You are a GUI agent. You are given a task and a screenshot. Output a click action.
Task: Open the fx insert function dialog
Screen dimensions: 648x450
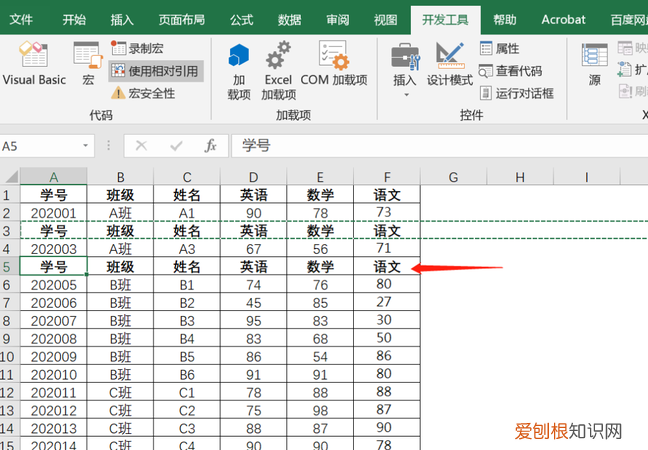210,145
